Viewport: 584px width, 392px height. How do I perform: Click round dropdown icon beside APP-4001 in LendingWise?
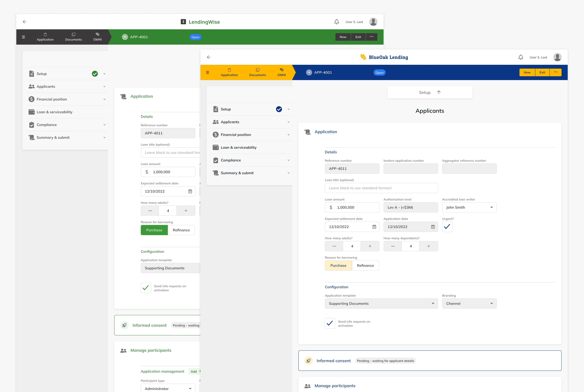click(125, 37)
